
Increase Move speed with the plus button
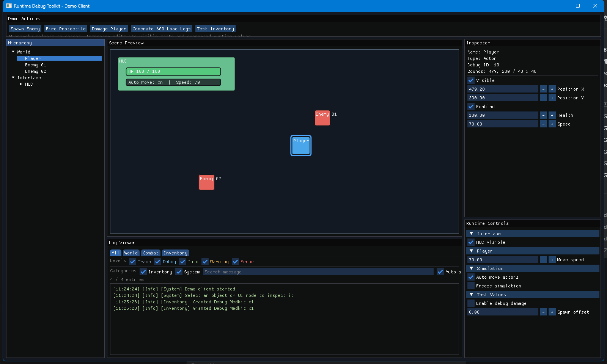(552, 260)
